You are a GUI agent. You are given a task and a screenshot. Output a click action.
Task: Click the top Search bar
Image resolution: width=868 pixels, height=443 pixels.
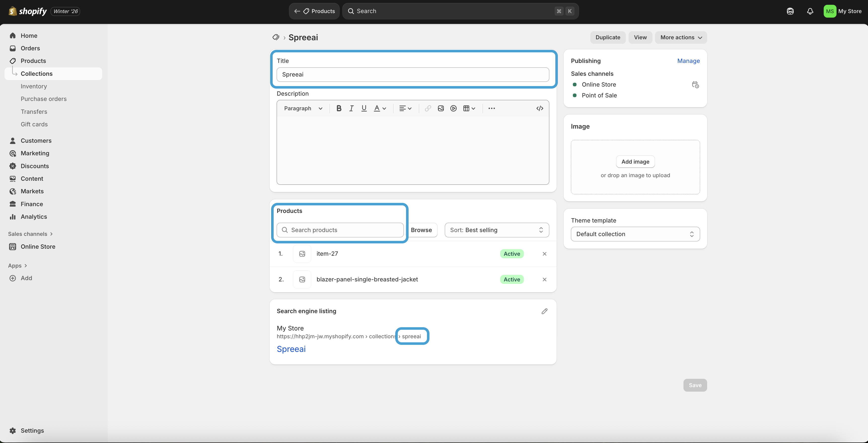click(x=461, y=11)
